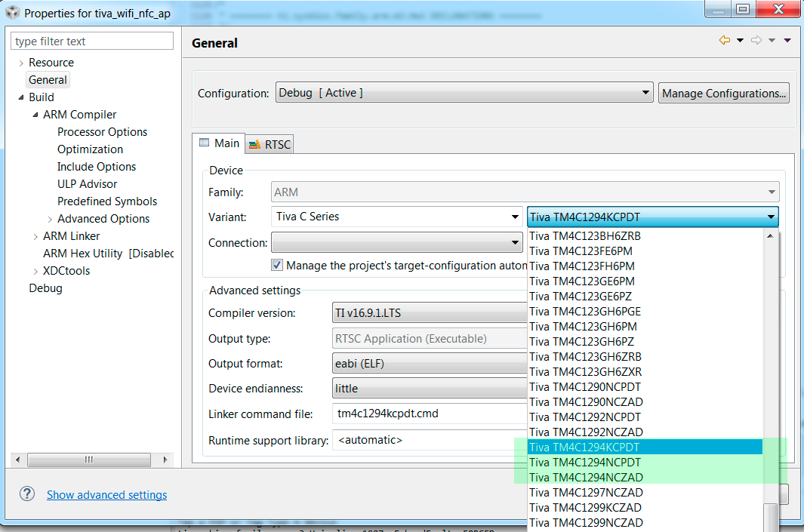Choose Tiva TM4C123FH6PM from device list

(x=645, y=266)
